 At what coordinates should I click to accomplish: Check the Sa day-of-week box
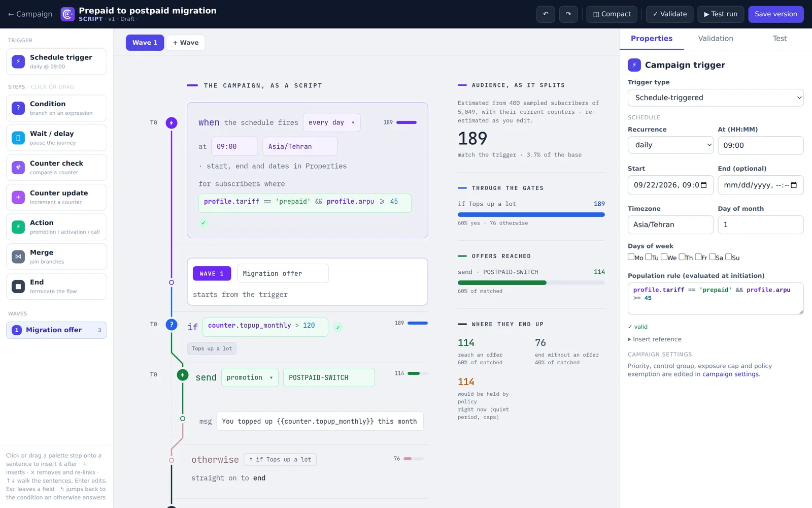click(713, 257)
